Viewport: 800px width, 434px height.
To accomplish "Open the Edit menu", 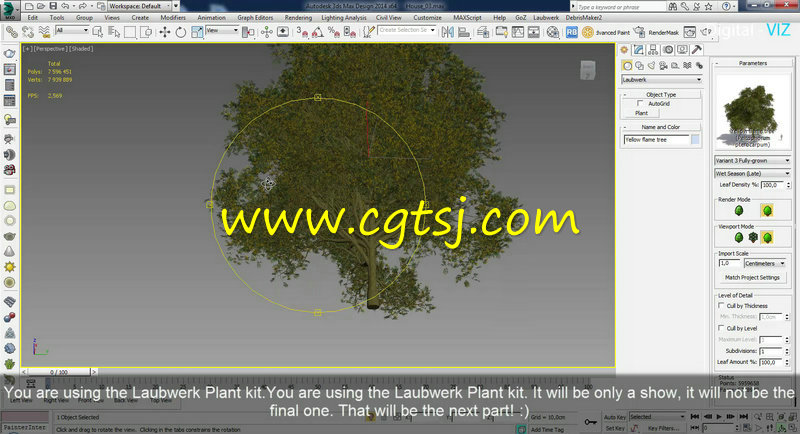I will (33, 17).
